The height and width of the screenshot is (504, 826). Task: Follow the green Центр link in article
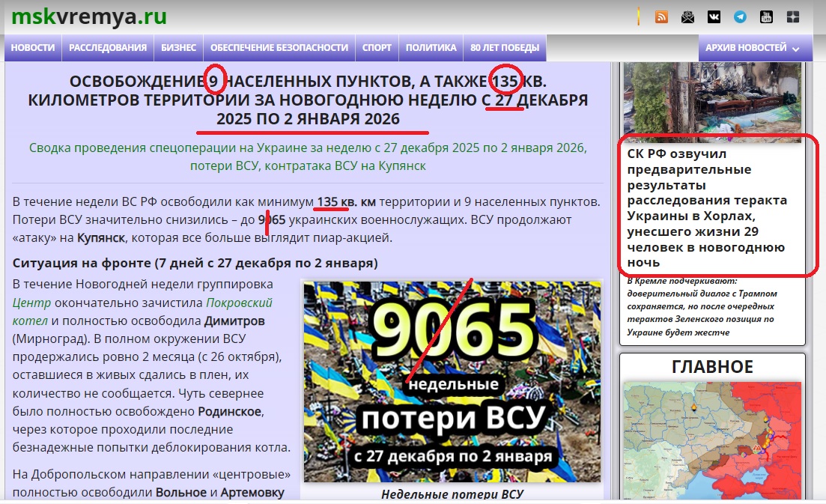(31, 303)
